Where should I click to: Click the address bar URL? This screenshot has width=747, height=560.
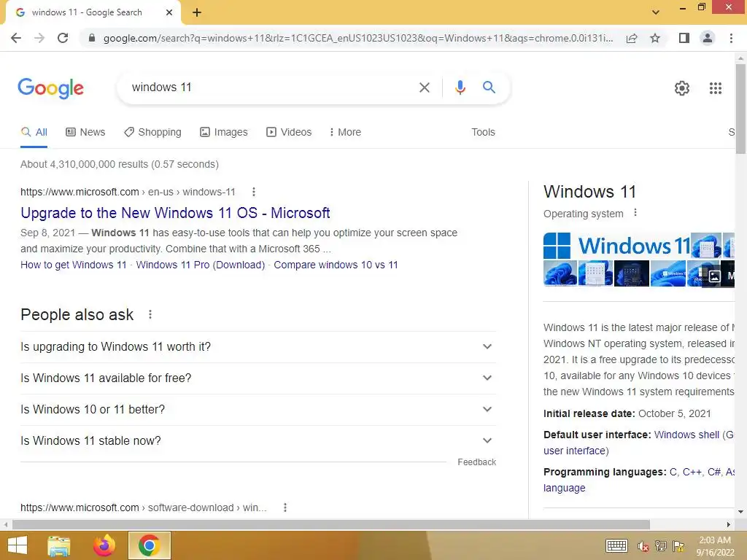point(357,38)
